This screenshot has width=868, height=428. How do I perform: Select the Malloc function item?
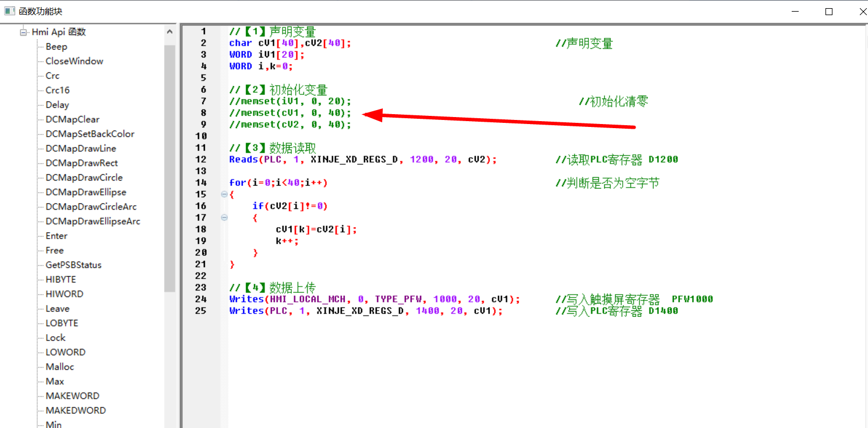tap(59, 367)
